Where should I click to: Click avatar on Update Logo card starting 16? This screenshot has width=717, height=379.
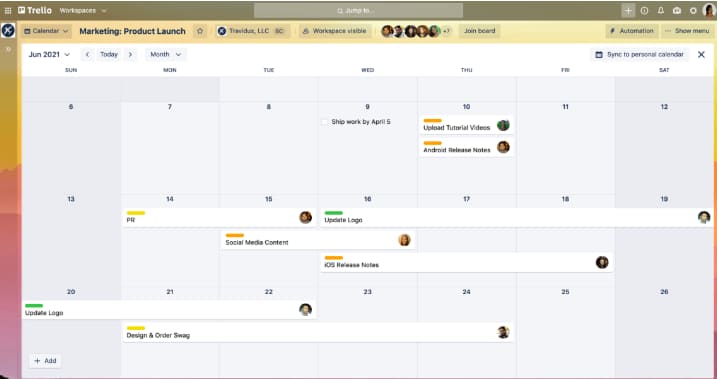[x=704, y=217]
